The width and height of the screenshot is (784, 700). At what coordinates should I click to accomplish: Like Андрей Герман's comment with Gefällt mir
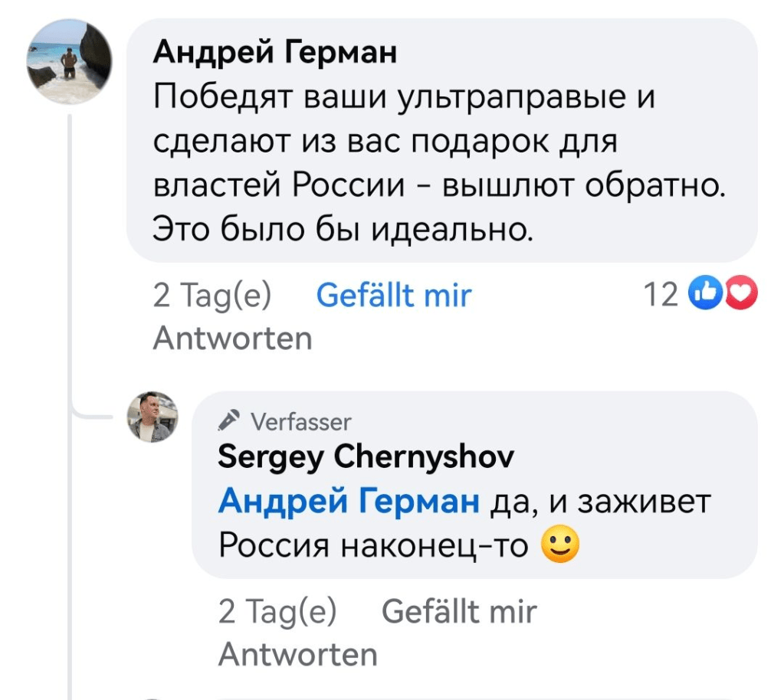pyautogui.click(x=394, y=295)
